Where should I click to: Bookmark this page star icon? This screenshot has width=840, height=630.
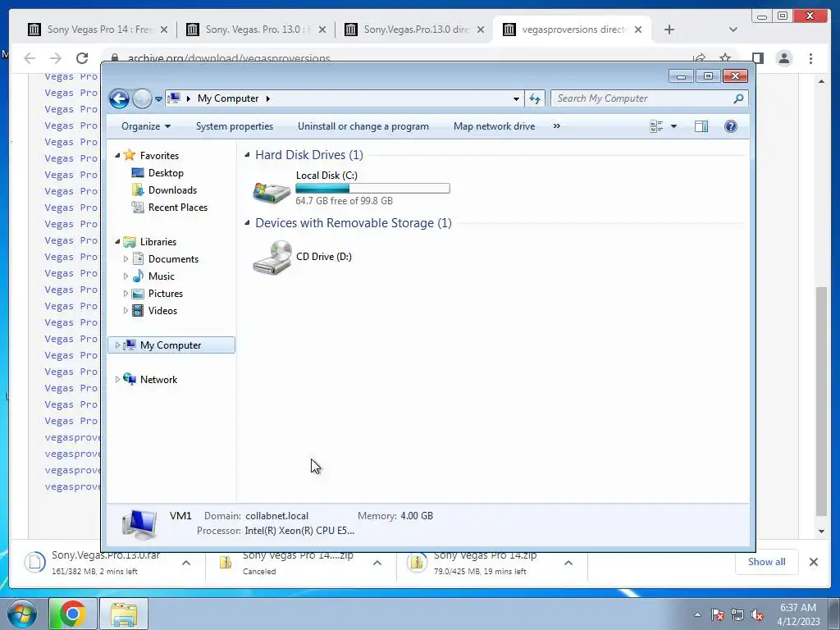[725, 58]
